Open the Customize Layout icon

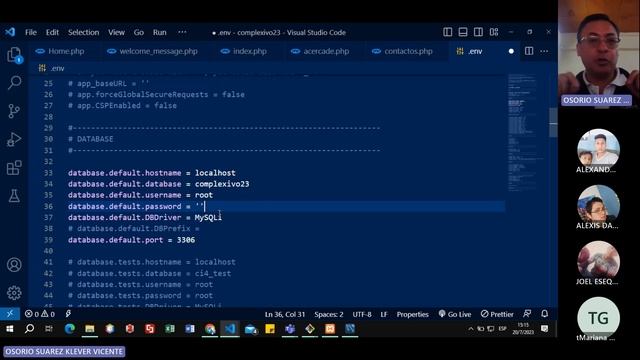click(494, 32)
